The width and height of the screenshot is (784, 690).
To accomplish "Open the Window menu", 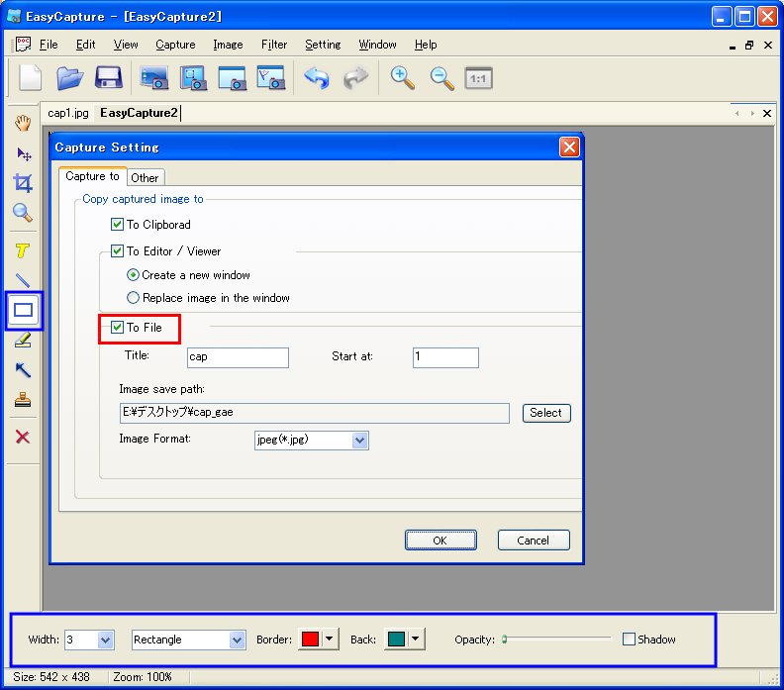I will 377,45.
